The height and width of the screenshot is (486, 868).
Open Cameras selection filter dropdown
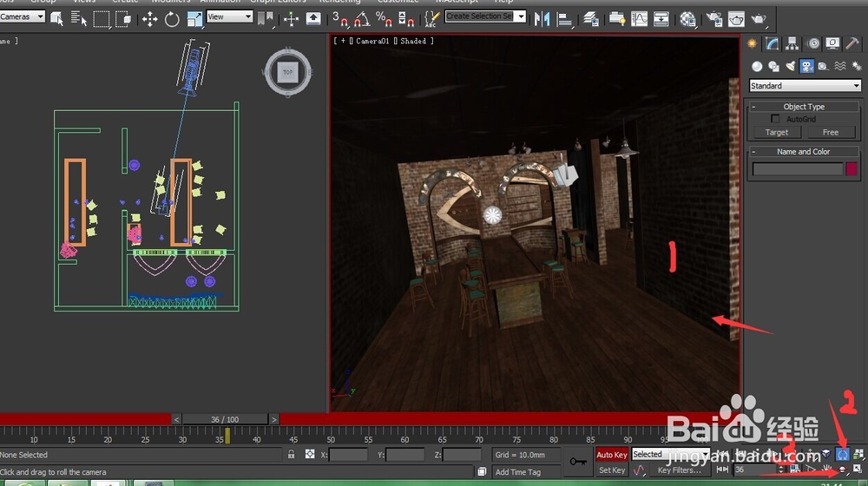23,16
